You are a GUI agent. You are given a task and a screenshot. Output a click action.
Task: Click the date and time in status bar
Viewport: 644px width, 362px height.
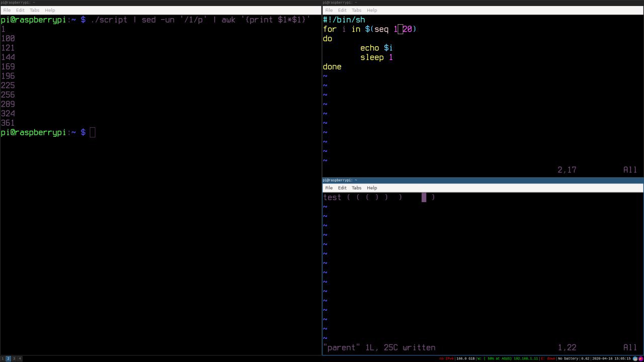coord(611,358)
